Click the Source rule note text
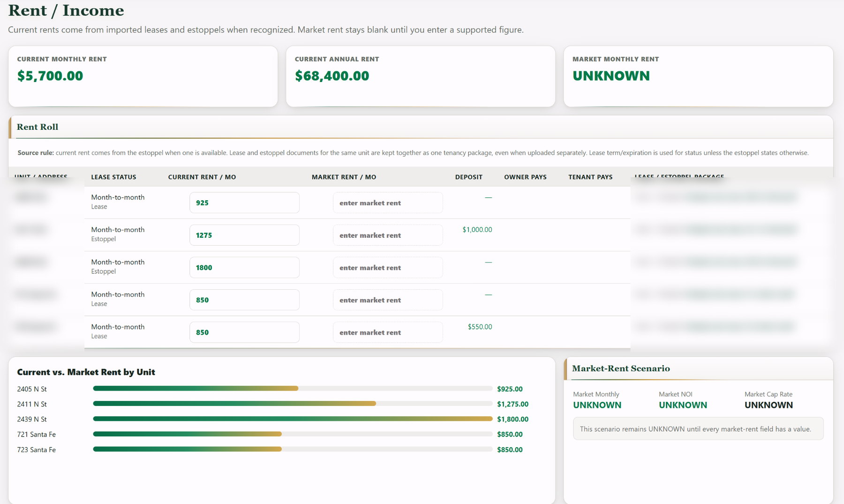The width and height of the screenshot is (844, 504). 413,153
